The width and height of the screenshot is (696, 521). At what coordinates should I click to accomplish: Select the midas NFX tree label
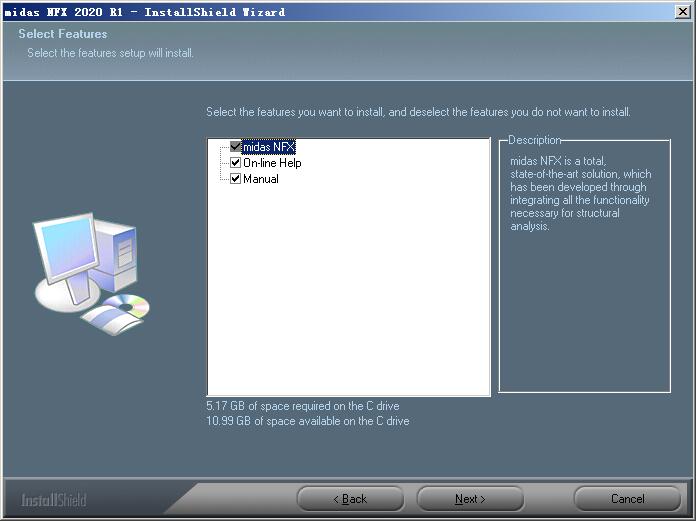[269, 147]
